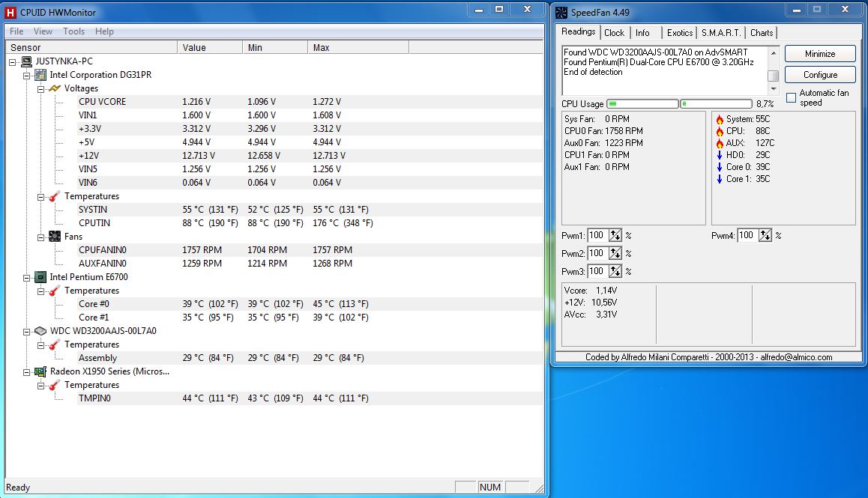Click the thermometer icon beside motherboard Temperatures
This screenshot has height=498, width=868.
[x=54, y=196]
